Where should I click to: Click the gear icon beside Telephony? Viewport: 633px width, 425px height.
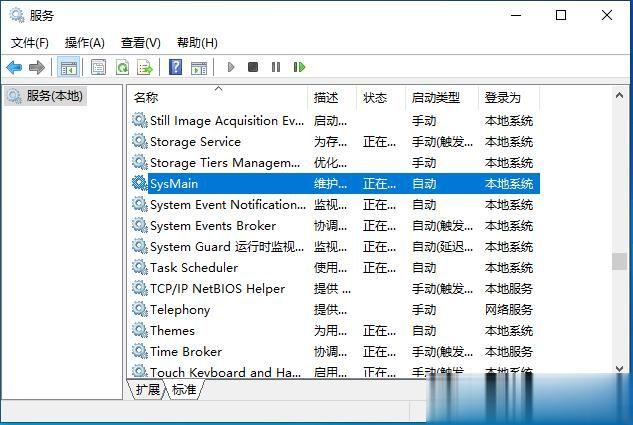click(140, 309)
